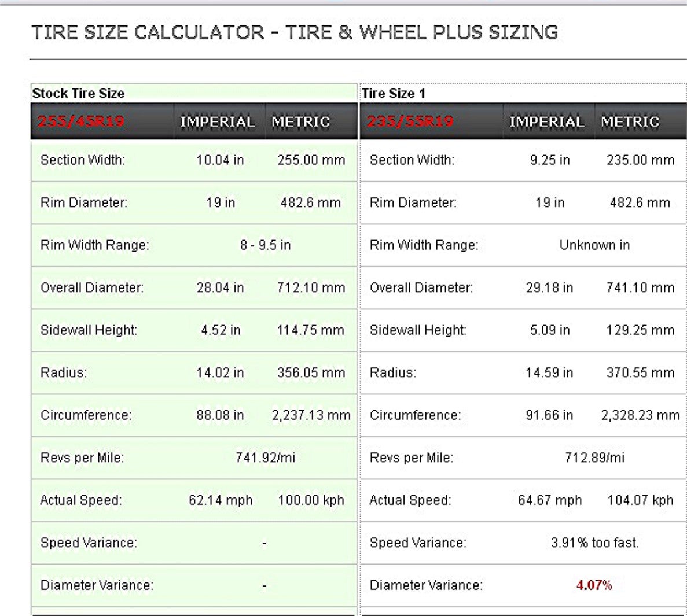Image resolution: width=687 pixels, height=616 pixels.
Task: Select the red 255/45R19 stock tire header
Action: pos(81,121)
